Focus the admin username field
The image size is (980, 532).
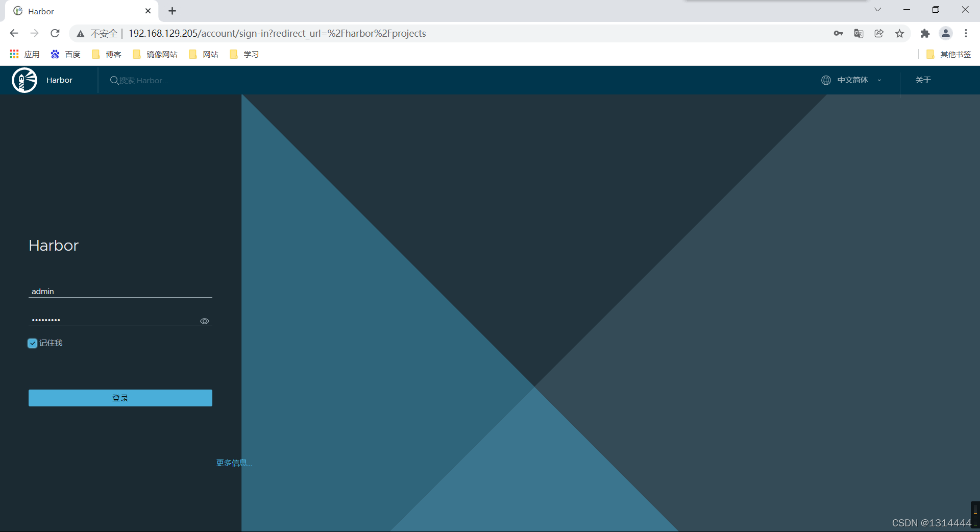click(x=120, y=292)
